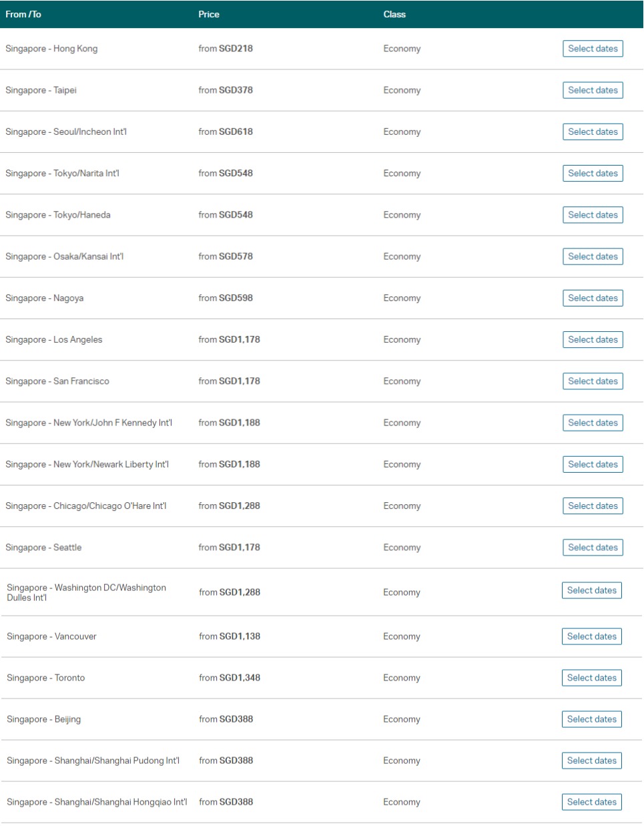Viewport: 644px width, 826px height.
Task: Choose dates for San Francisco route
Action: click(x=593, y=381)
